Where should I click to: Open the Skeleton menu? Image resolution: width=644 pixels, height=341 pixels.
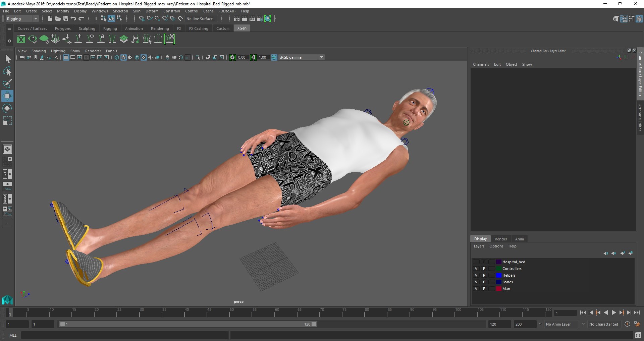tap(120, 11)
